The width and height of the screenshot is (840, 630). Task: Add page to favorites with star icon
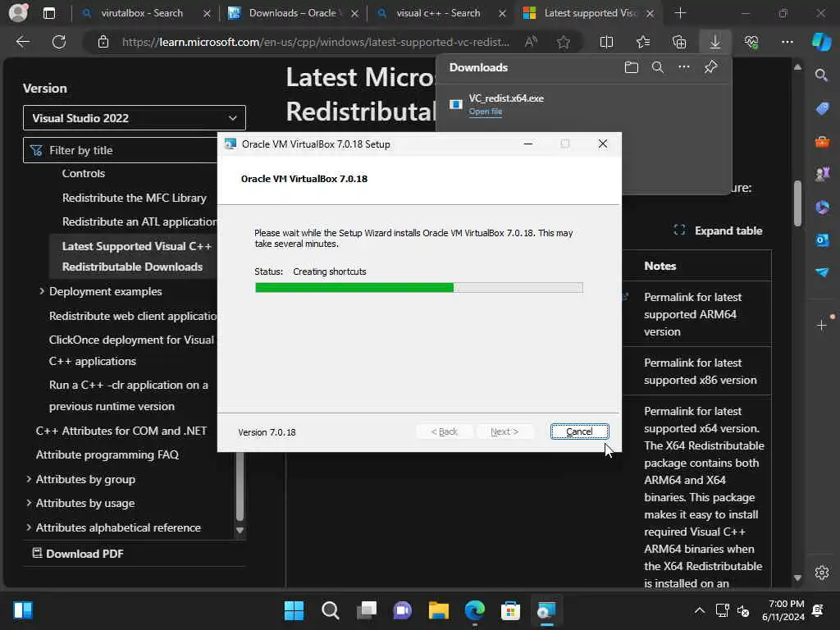563,42
